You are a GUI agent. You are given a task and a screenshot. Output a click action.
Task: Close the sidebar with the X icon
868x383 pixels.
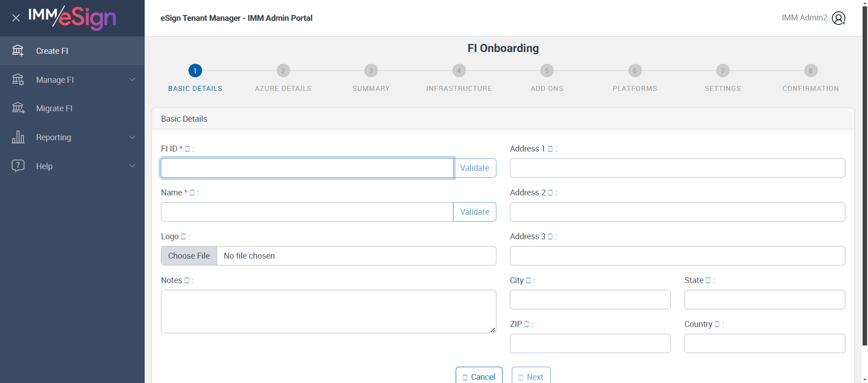tap(16, 18)
